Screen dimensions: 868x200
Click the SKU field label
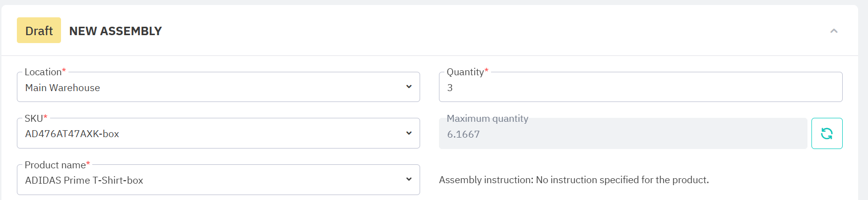[33, 119]
